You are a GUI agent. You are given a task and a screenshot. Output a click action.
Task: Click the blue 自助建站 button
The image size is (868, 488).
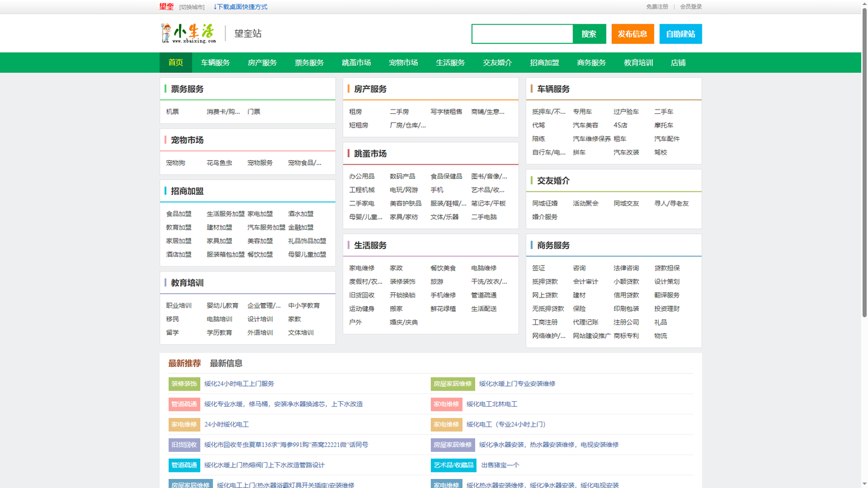(681, 34)
